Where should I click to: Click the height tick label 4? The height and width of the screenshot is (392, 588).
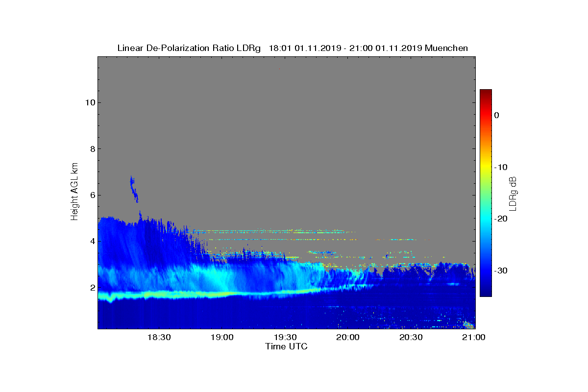[92, 241]
